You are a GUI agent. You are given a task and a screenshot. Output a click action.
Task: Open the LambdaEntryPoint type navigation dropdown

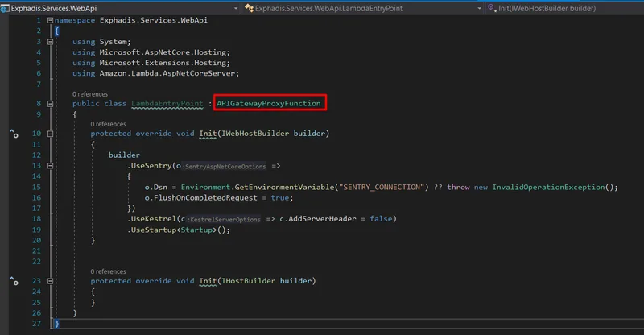coord(479,8)
